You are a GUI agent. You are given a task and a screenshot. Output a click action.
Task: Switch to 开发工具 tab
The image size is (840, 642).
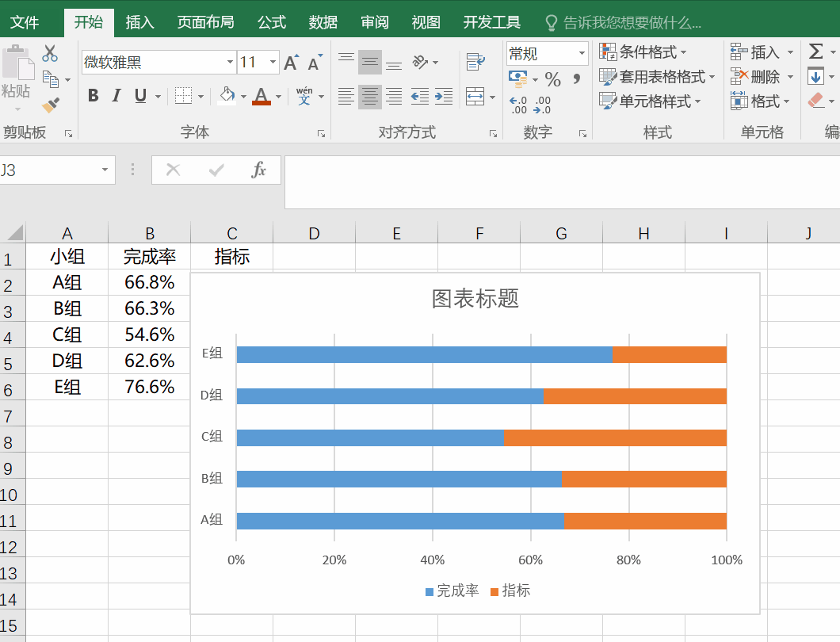(492, 22)
